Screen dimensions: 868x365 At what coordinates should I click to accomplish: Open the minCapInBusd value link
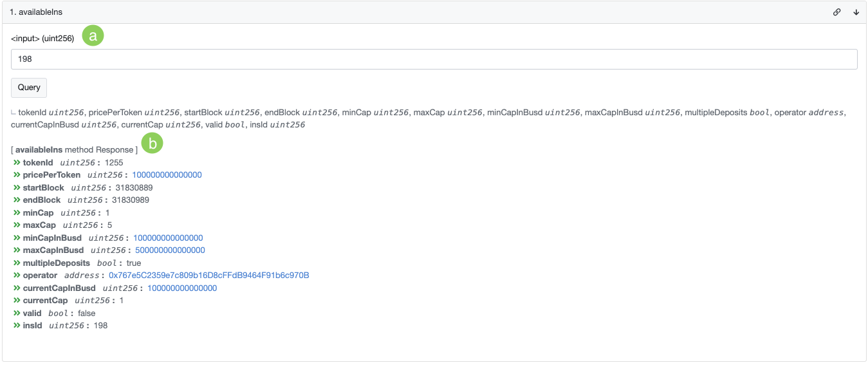(168, 238)
